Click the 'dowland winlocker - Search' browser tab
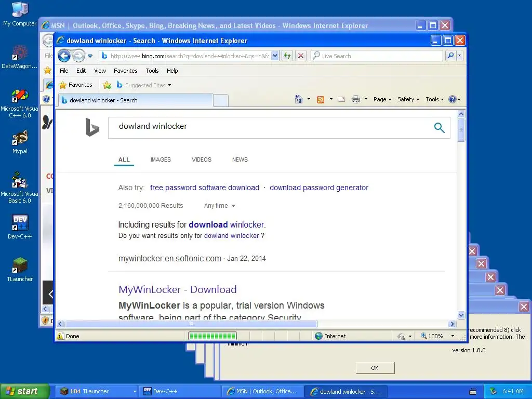Viewport: 532px width, 399px height. (x=136, y=100)
